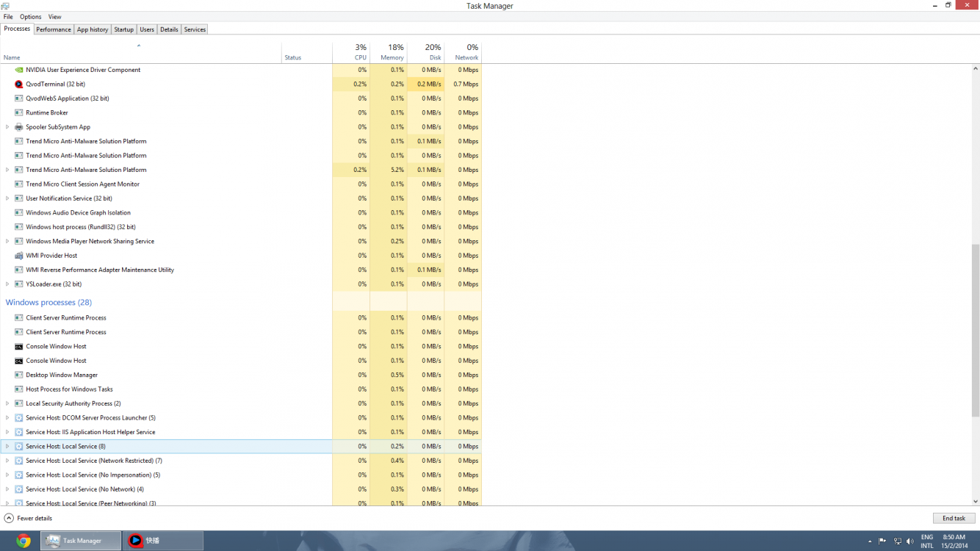Sort by the Status column header

click(307, 51)
